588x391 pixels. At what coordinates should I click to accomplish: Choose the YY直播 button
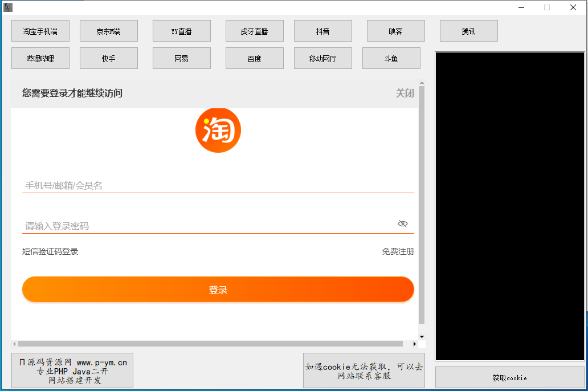[x=182, y=31]
